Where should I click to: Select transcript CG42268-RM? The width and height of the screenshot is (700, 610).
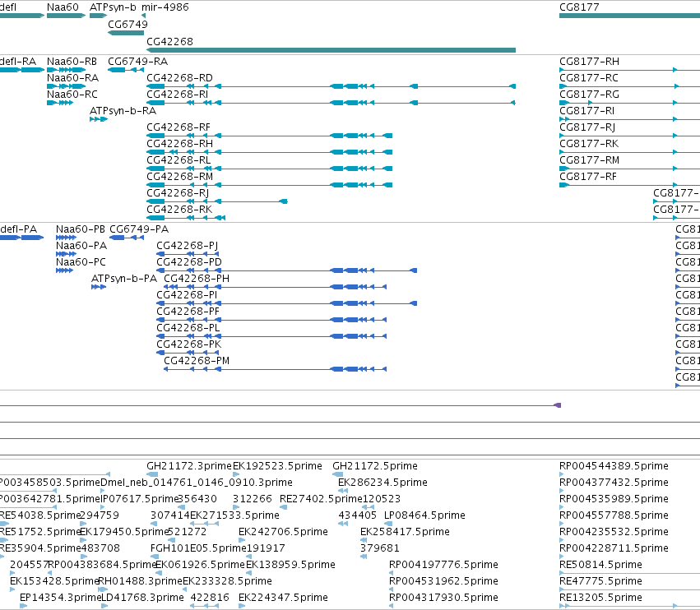pos(179,177)
